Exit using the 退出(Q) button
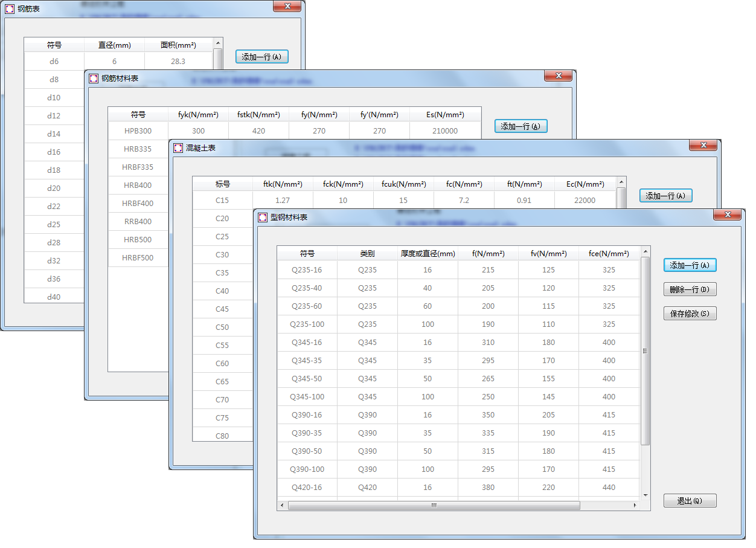This screenshot has height=548, width=756. click(x=690, y=501)
